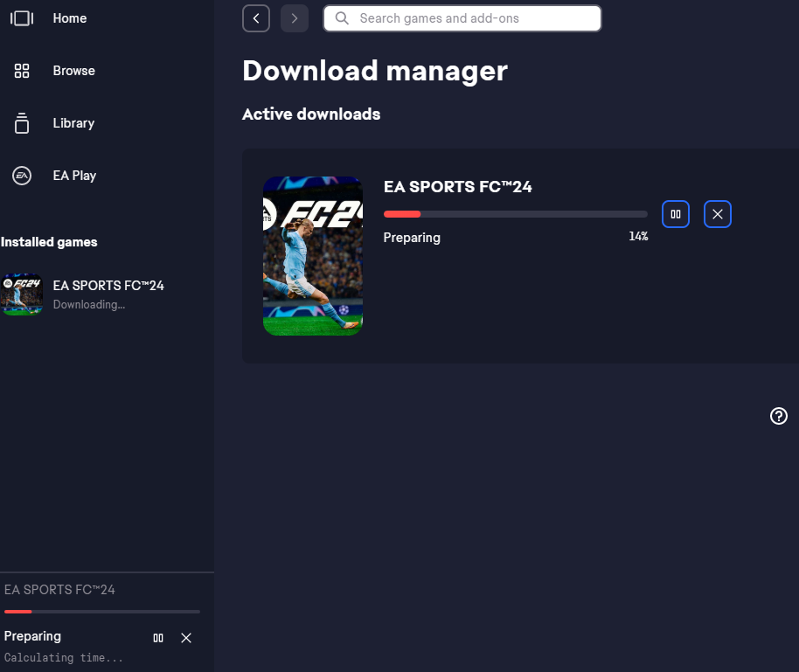Click the Downloading... status under Installed games
This screenshot has height=672, width=799.
click(89, 305)
